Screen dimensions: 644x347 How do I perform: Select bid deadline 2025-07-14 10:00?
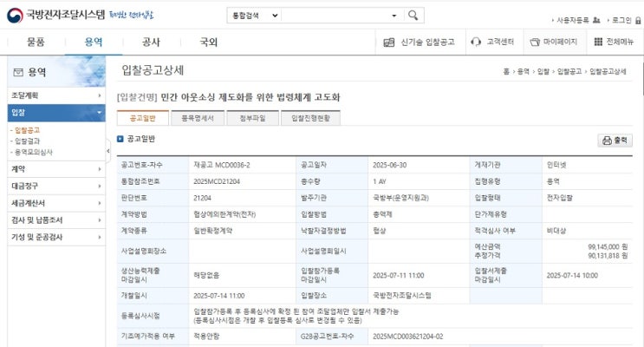(x=572, y=276)
